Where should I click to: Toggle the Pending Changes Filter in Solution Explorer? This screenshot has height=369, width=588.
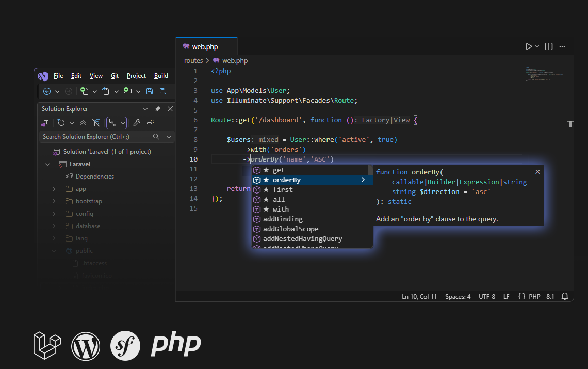(x=61, y=123)
